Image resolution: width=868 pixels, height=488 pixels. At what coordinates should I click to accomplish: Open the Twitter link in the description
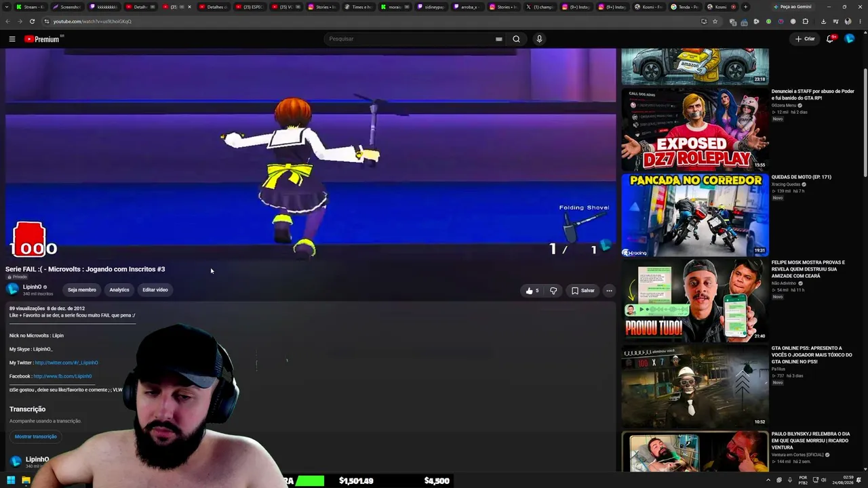pos(66,363)
